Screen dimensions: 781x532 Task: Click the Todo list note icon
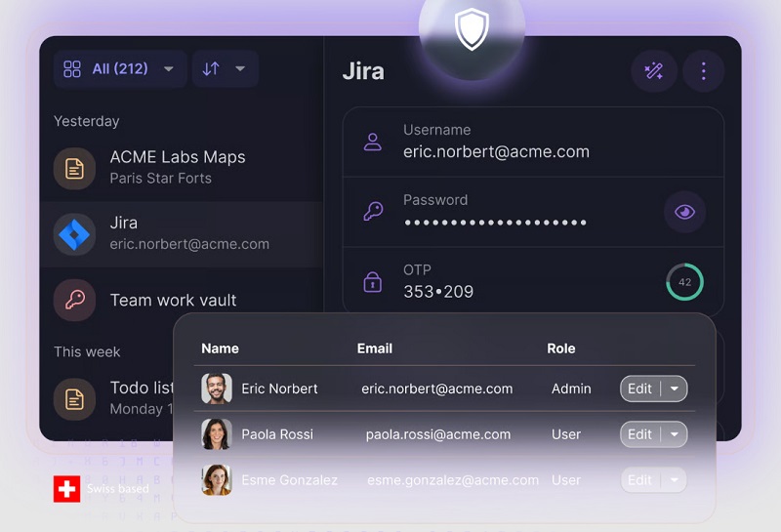[x=75, y=399]
